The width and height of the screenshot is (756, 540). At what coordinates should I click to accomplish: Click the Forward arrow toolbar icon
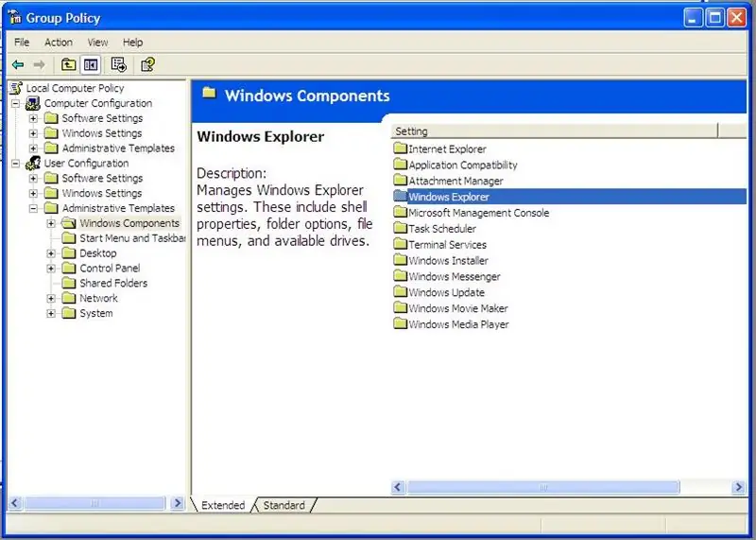[x=39, y=64]
